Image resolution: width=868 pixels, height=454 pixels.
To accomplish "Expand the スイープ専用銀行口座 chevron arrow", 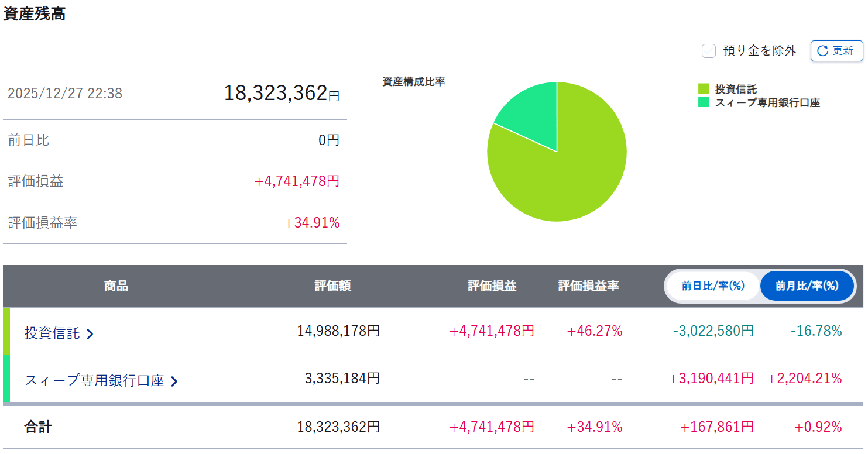I will coord(174,381).
